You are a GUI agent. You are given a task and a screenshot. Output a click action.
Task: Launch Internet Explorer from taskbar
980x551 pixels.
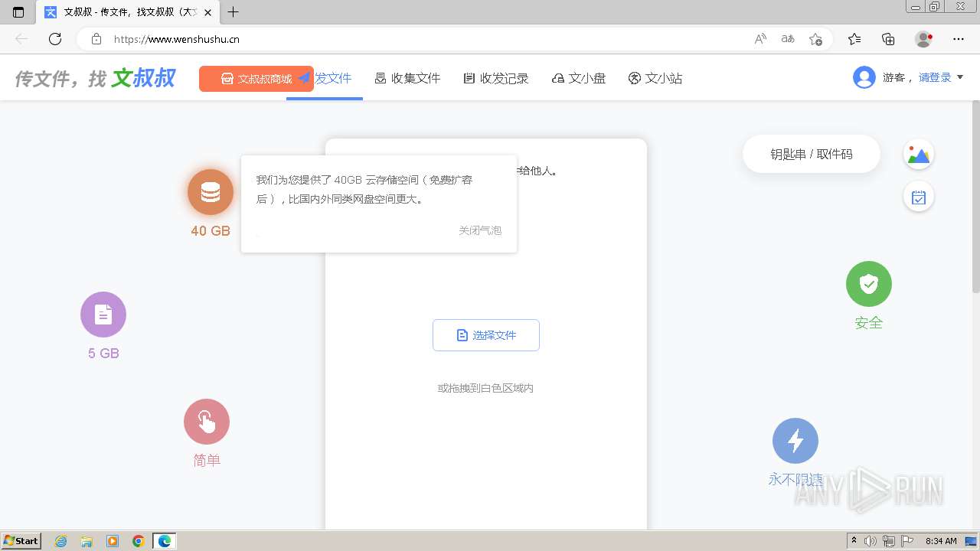pyautogui.click(x=61, y=541)
